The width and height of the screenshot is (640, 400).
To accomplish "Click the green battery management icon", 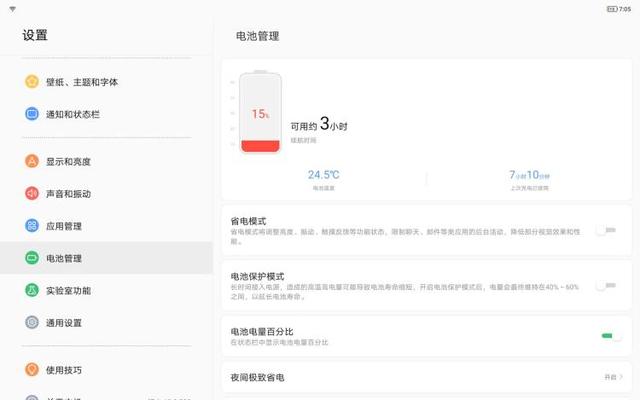I will [32, 258].
